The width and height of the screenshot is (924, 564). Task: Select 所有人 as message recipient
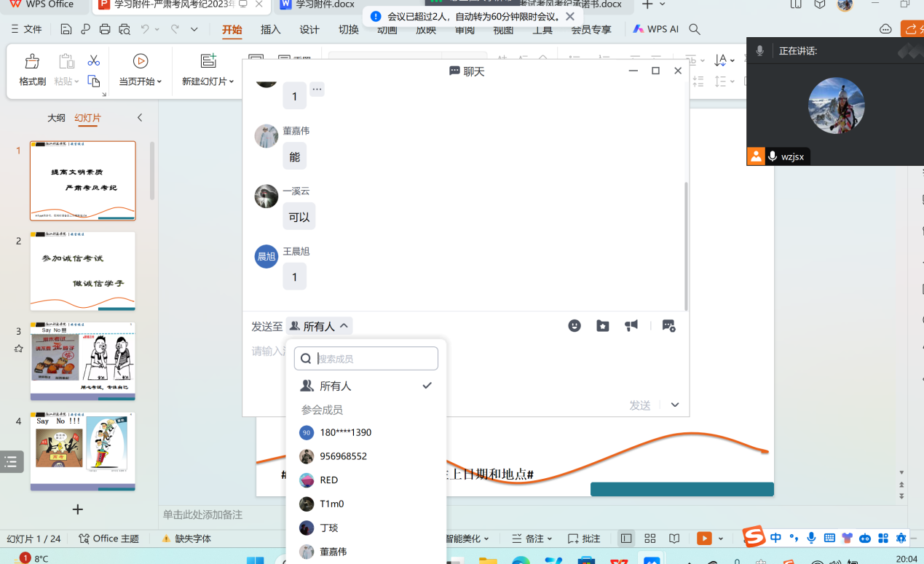coord(335,386)
